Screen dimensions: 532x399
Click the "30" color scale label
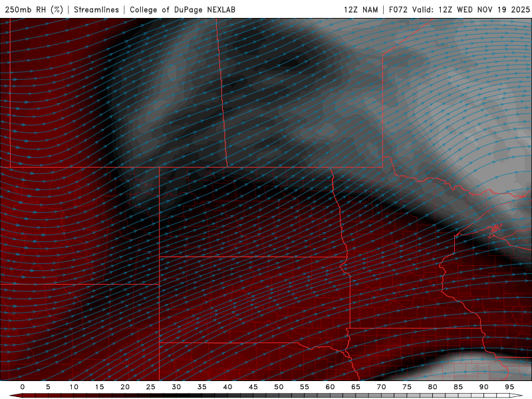click(x=176, y=387)
